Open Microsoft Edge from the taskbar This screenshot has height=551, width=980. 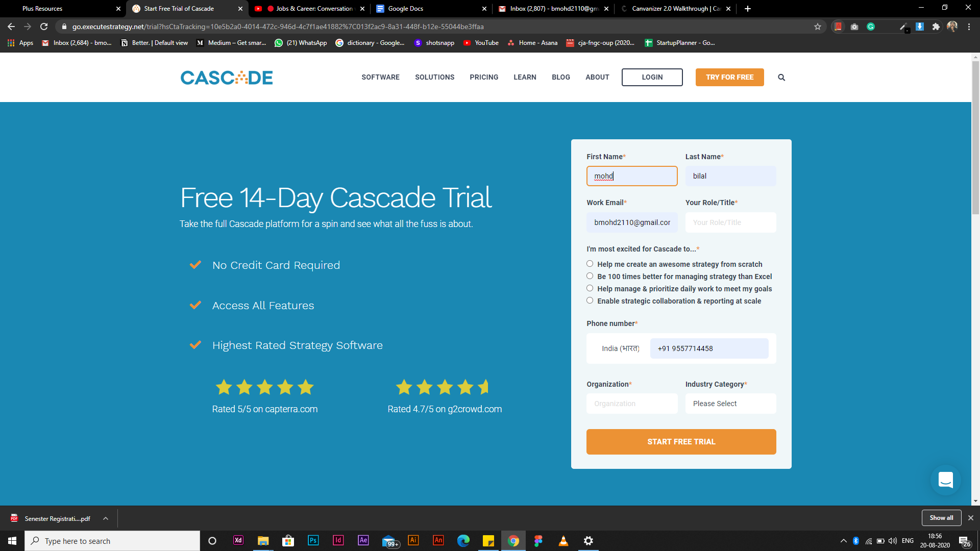click(x=463, y=541)
